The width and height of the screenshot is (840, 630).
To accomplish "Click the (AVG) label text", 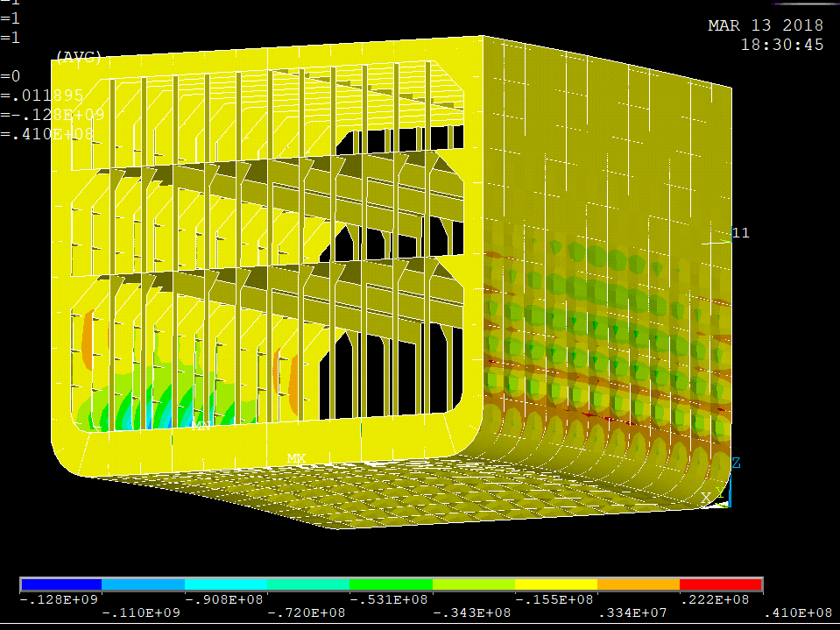I will point(79,57).
